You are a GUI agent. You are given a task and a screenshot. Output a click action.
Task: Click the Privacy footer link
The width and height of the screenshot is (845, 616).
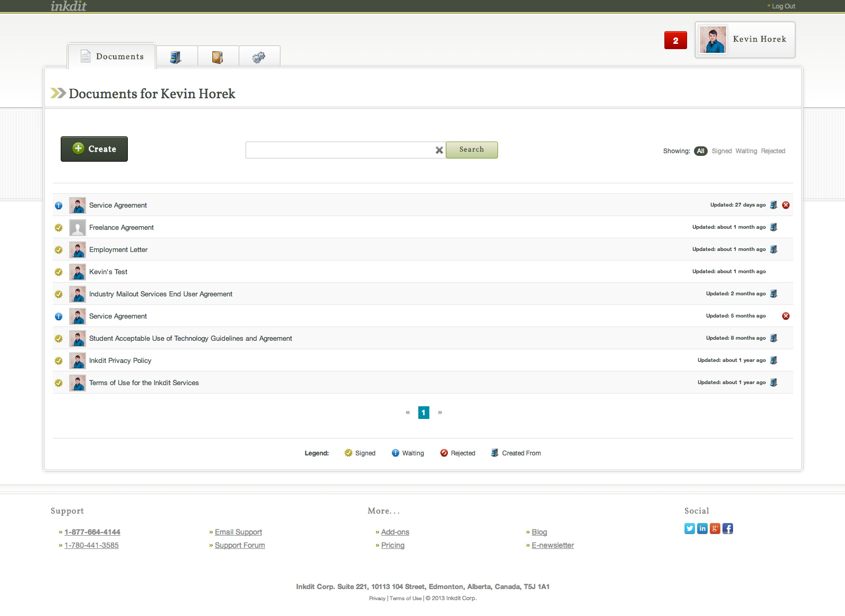[x=377, y=599]
